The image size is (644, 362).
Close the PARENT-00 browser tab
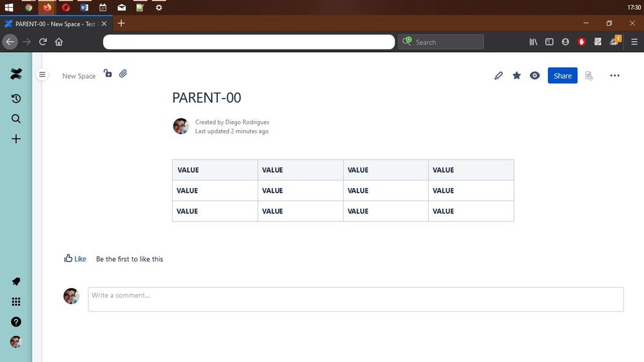click(104, 24)
